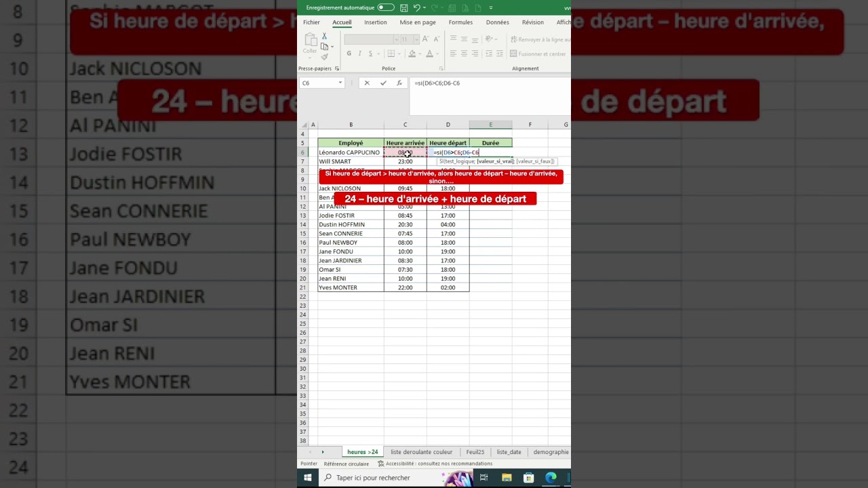The image size is (868, 488).
Task: Go to the Formules tab
Action: (460, 22)
